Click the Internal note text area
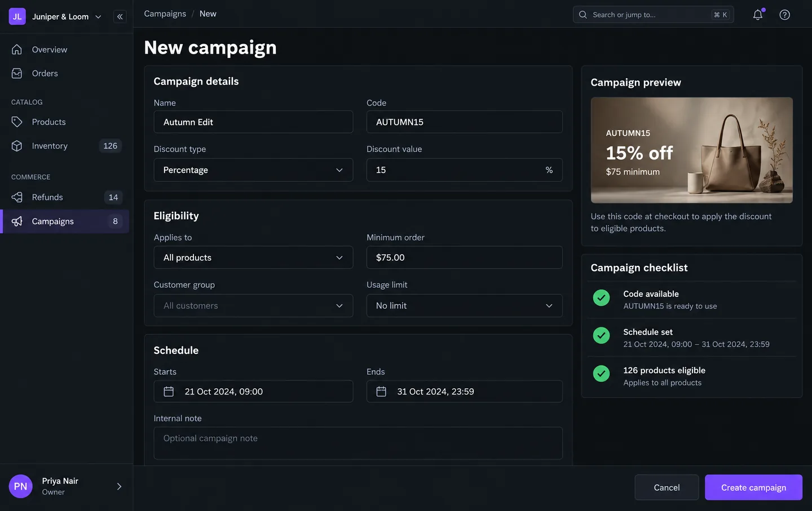 (358, 443)
